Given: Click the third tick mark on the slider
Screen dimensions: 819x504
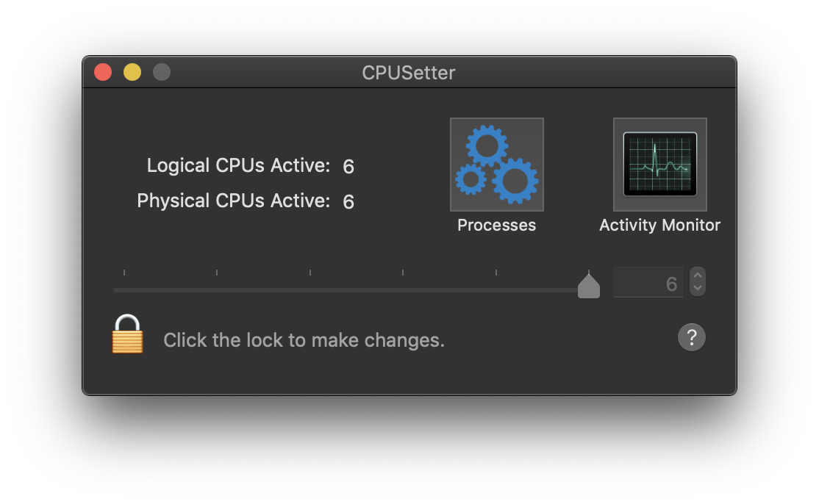Looking at the screenshot, I should point(310,273).
